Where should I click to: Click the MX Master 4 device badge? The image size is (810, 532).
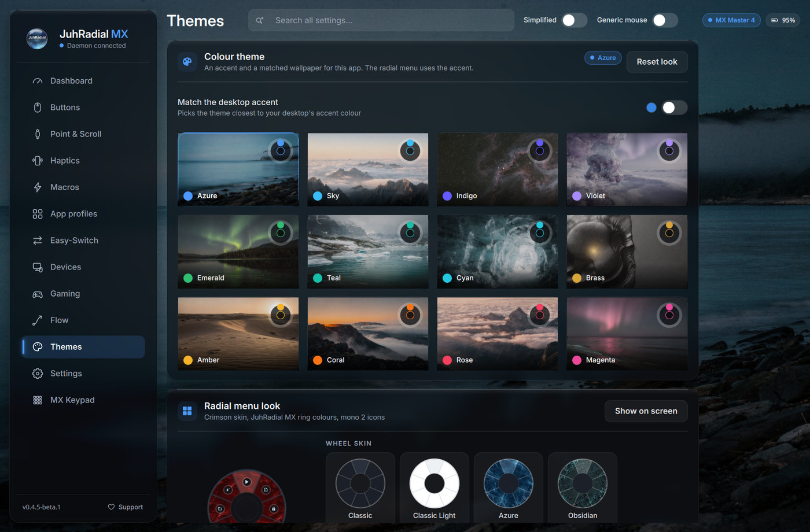click(x=731, y=20)
